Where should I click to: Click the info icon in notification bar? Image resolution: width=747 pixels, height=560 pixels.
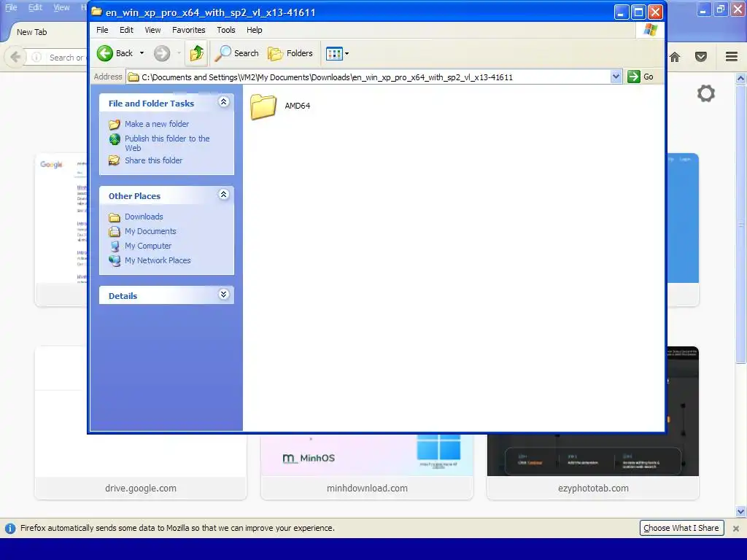point(10,528)
